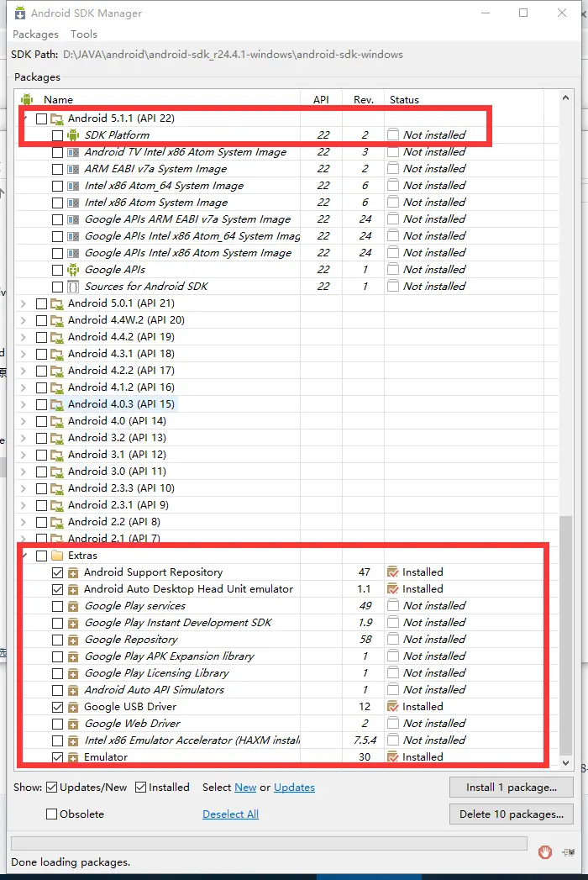Click the scrollbar down arrow
Image resolution: width=588 pixels, height=880 pixels.
565,762
